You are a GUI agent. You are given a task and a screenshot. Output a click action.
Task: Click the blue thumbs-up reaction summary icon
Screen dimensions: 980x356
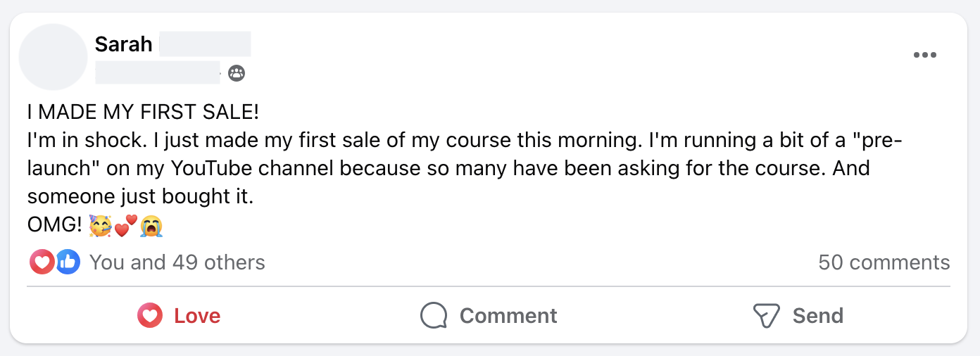[68, 262]
